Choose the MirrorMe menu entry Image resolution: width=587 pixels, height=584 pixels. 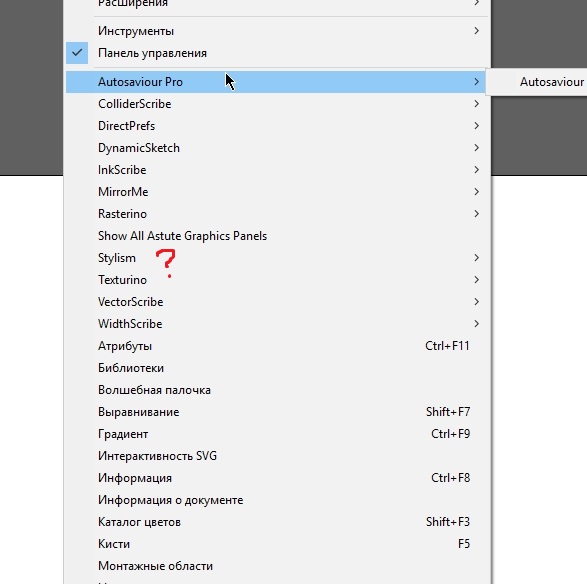[278, 192]
